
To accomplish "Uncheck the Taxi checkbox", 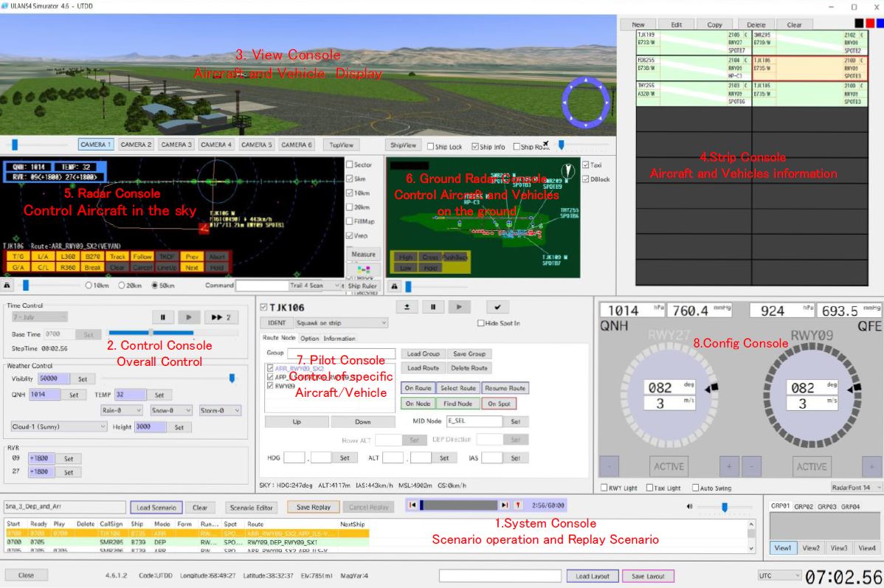I will click(586, 165).
